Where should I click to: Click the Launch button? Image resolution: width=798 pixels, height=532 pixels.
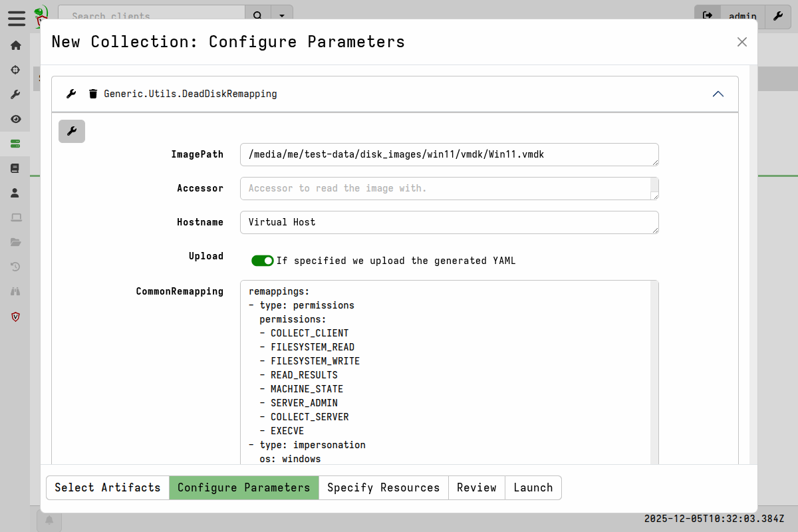click(x=533, y=487)
